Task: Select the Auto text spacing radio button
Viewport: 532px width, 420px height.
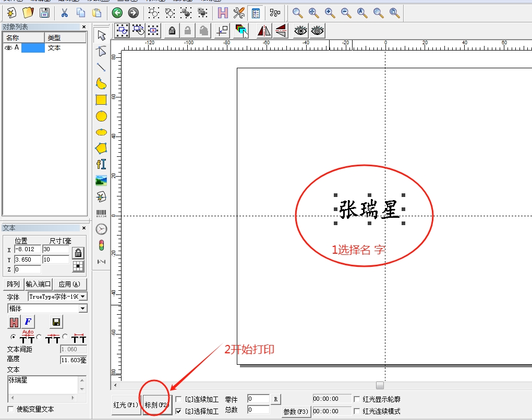Action: (x=13, y=337)
